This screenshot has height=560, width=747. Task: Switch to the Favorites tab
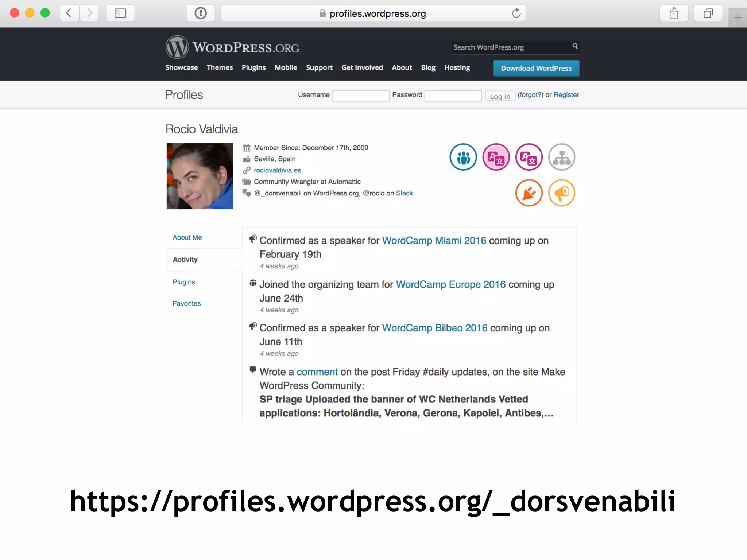point(187,303)
